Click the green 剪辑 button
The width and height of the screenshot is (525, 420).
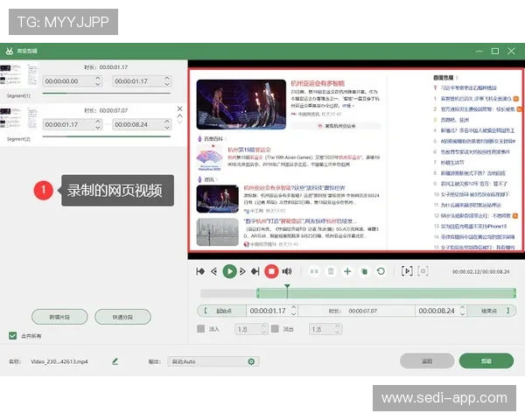point(486,360)
